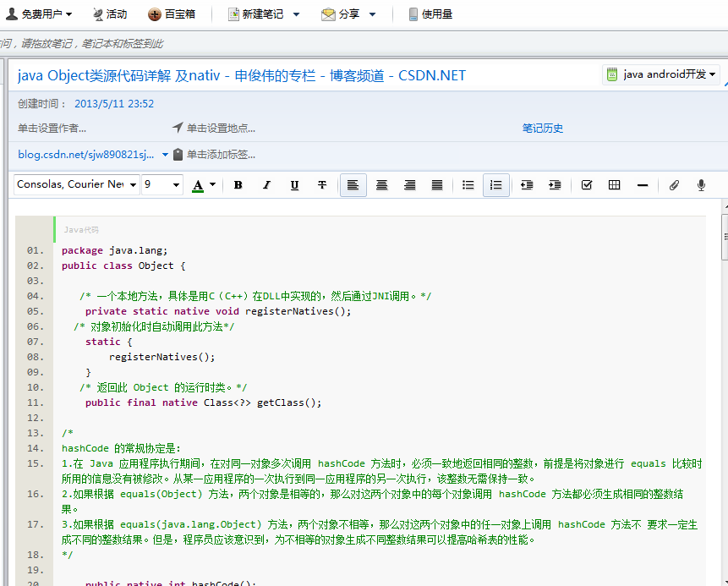The height and width of the screenshot is (586, 728).
Task: Click 单击设置地点 to set location
Action: pyautogui.click(x=221, y=129)
